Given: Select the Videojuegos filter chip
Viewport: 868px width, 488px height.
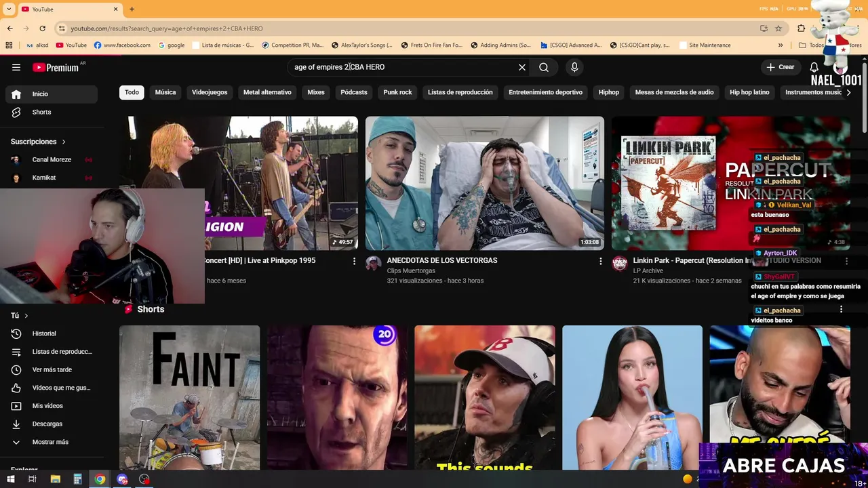Looking at the screenshot, I should coord(210,92).
